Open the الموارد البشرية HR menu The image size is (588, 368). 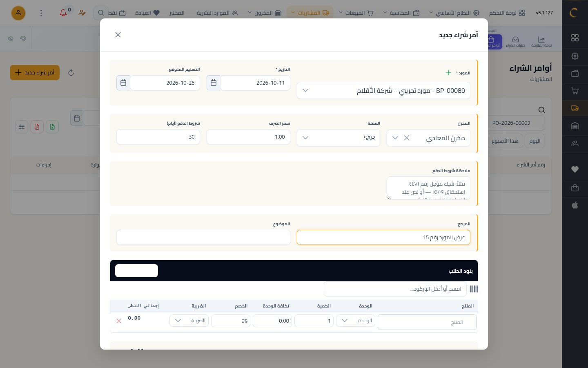click(x=217, y=13)
